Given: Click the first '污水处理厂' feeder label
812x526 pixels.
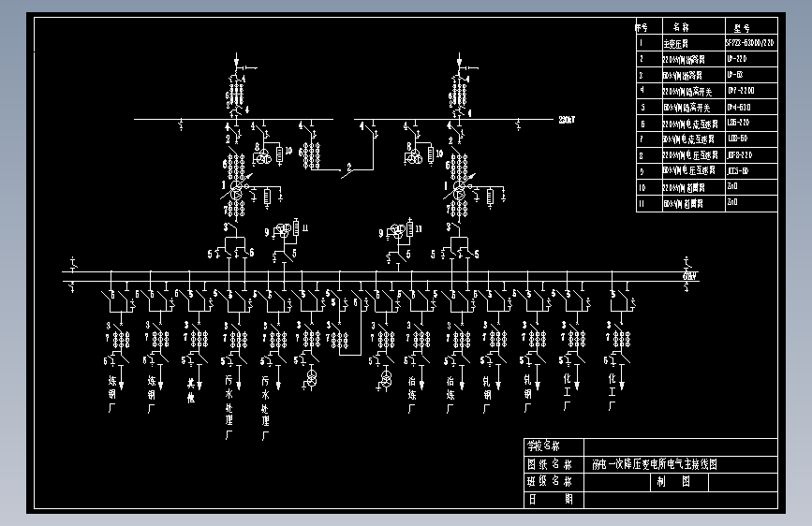Looking at the screenshot, I should coord(229,407).
